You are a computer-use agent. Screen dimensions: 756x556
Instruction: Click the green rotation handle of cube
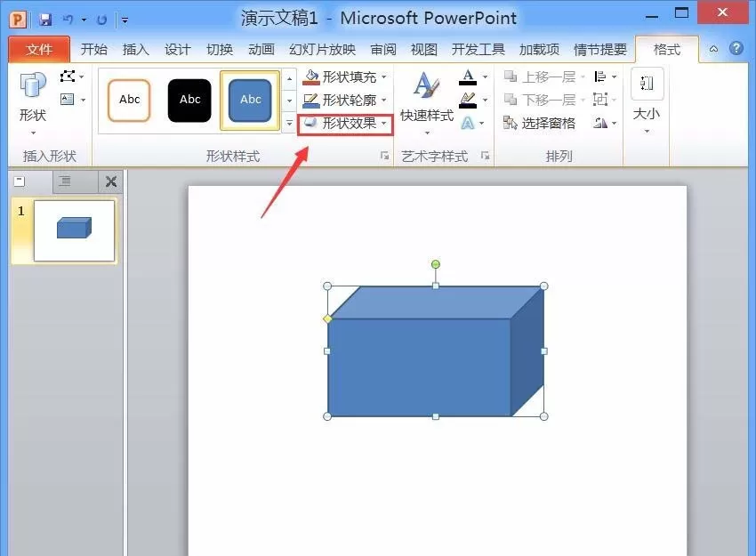(436, 264)
